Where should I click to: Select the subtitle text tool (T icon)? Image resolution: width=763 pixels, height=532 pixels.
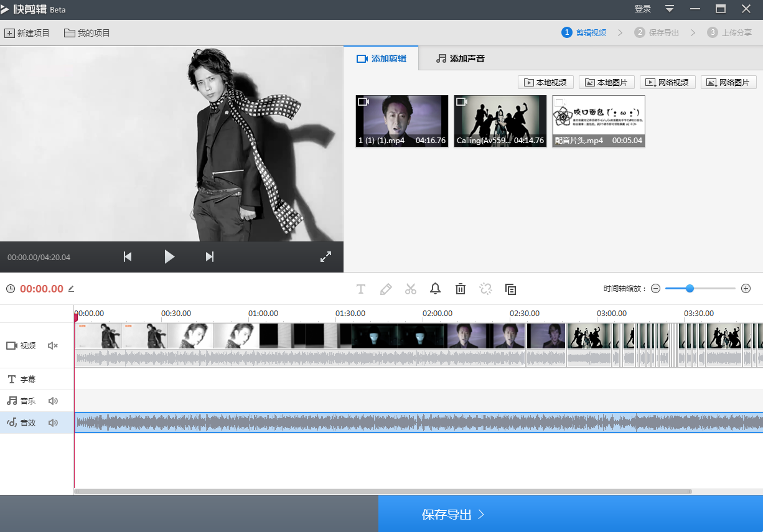(x=361, y=289)
